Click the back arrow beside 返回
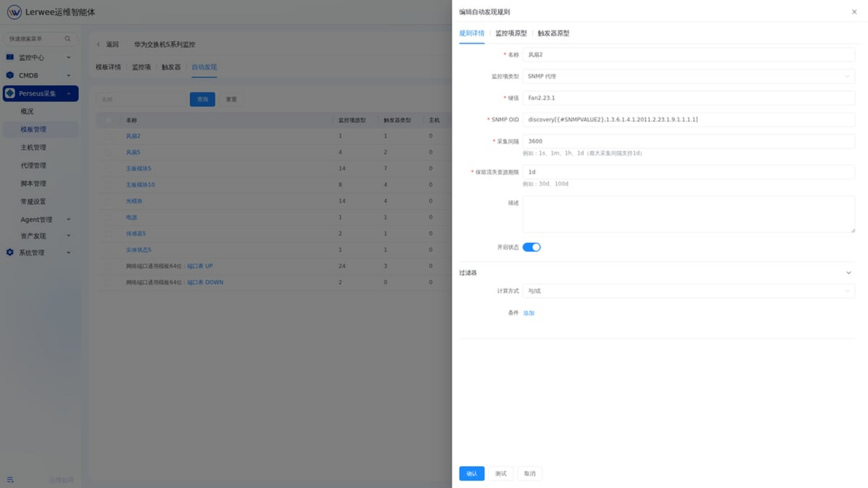The height and width of the screenshot is (488, 868). (98, 45)
